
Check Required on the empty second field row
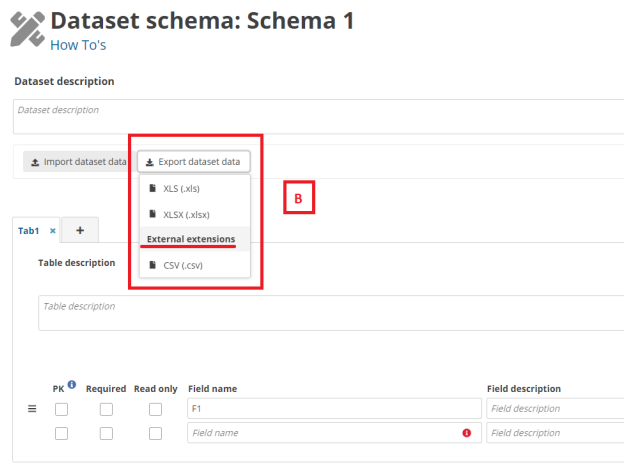pyautogui.click(x=106, y=433)
